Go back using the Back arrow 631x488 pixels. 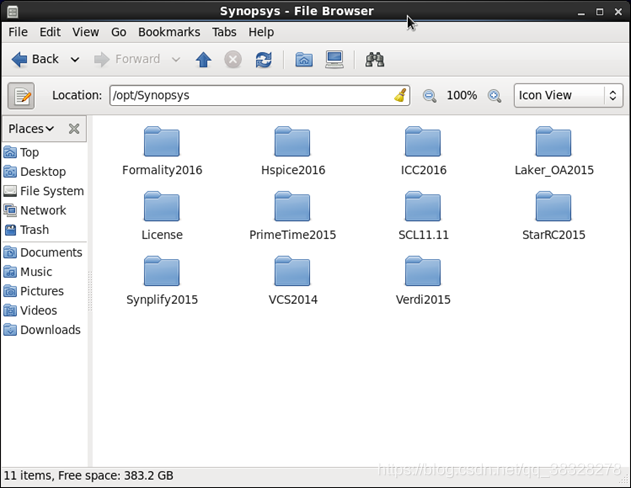pos(35,60)
